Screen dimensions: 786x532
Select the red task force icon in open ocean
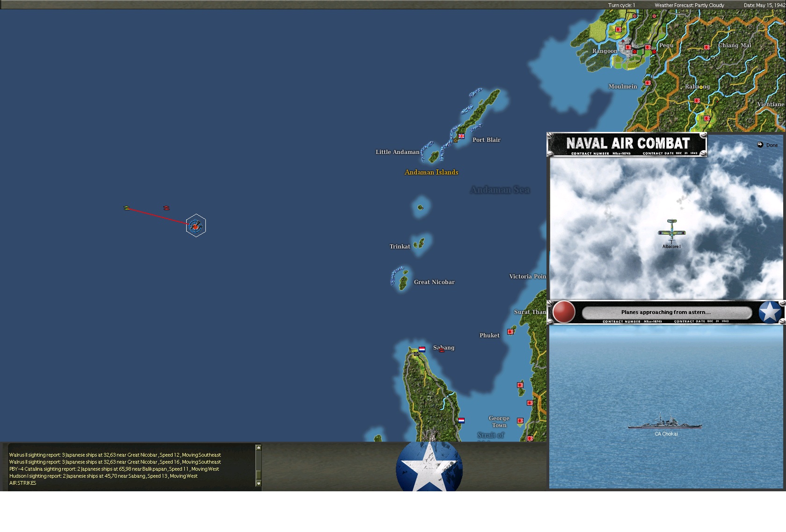click(166, 207)
